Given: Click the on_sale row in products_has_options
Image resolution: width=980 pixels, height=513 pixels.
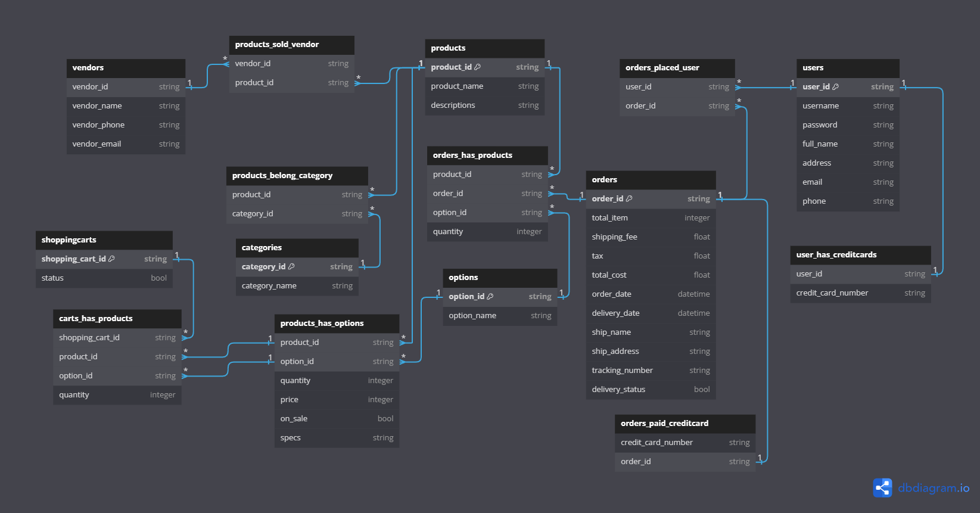Looking at the screenshot, I should 337,419.
